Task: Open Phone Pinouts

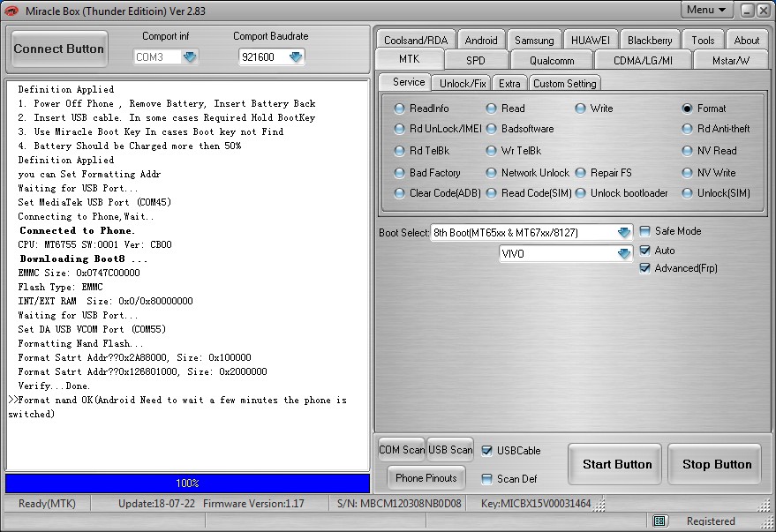Action: point(426,477)
